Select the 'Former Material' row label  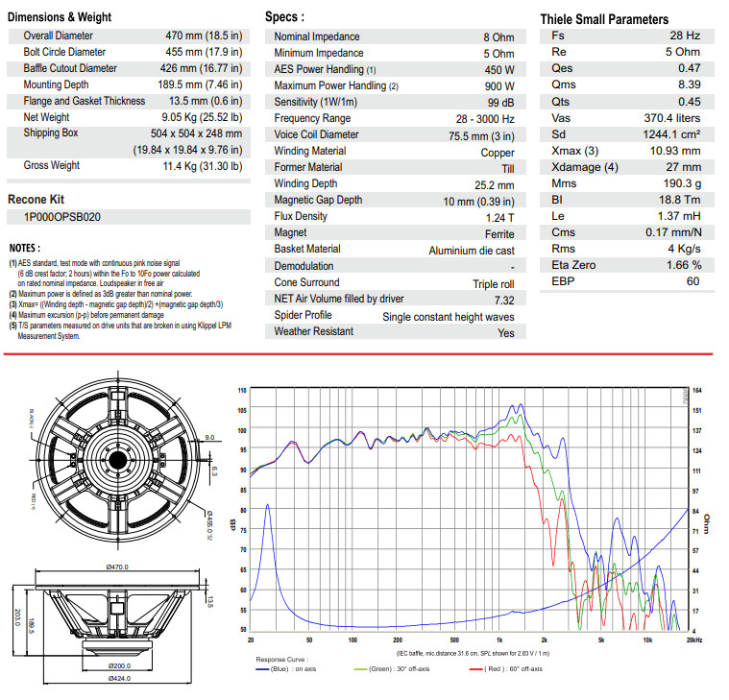[x=307, y=167]
